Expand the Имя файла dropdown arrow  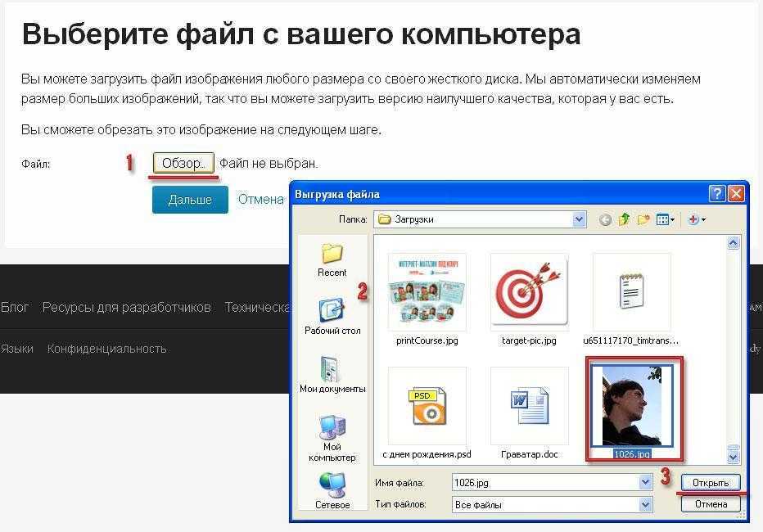pyautogui.click(x=645, y=483)
